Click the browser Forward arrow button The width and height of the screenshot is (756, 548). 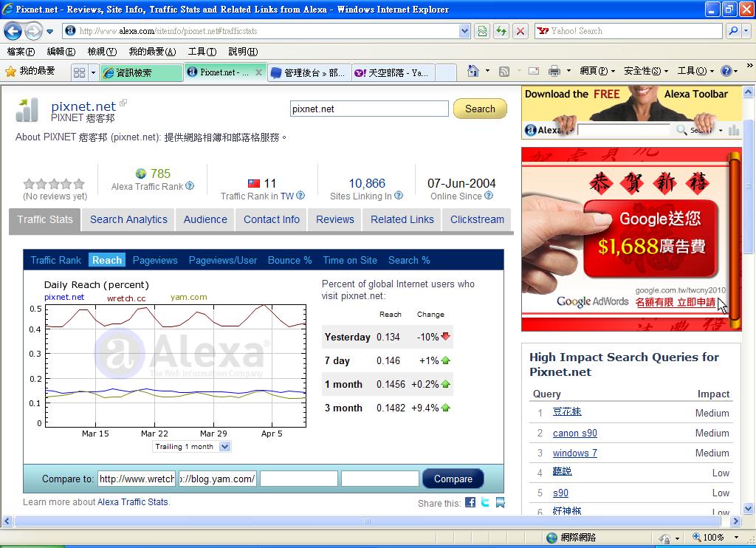tap(32, 31)
